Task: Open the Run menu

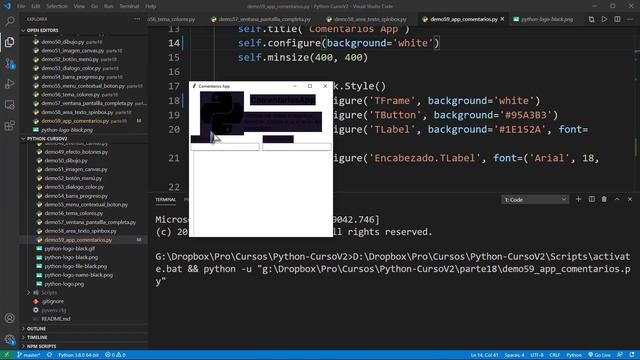Action: coord(109,6)
